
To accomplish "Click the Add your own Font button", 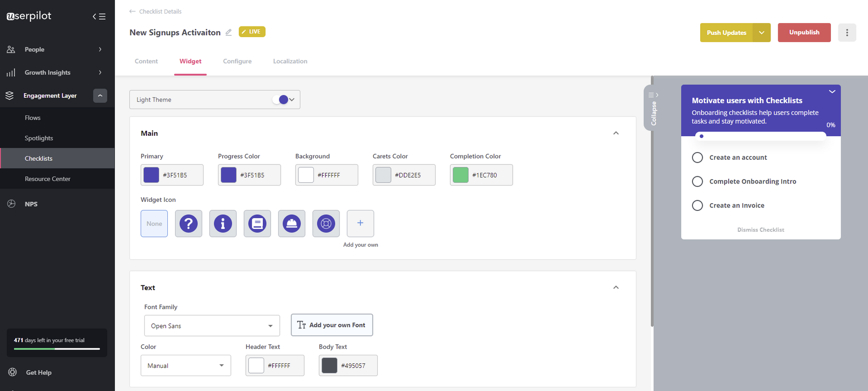I will point(332,325).
